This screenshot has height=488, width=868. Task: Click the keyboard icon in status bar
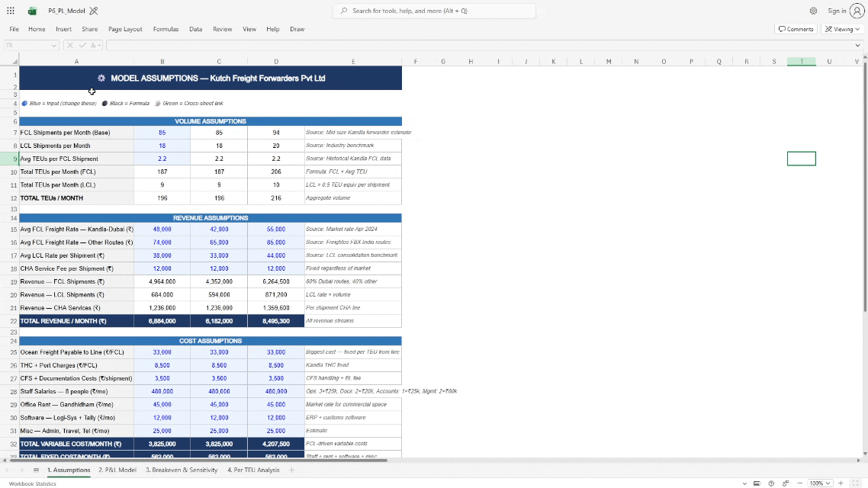coord(757,483)
